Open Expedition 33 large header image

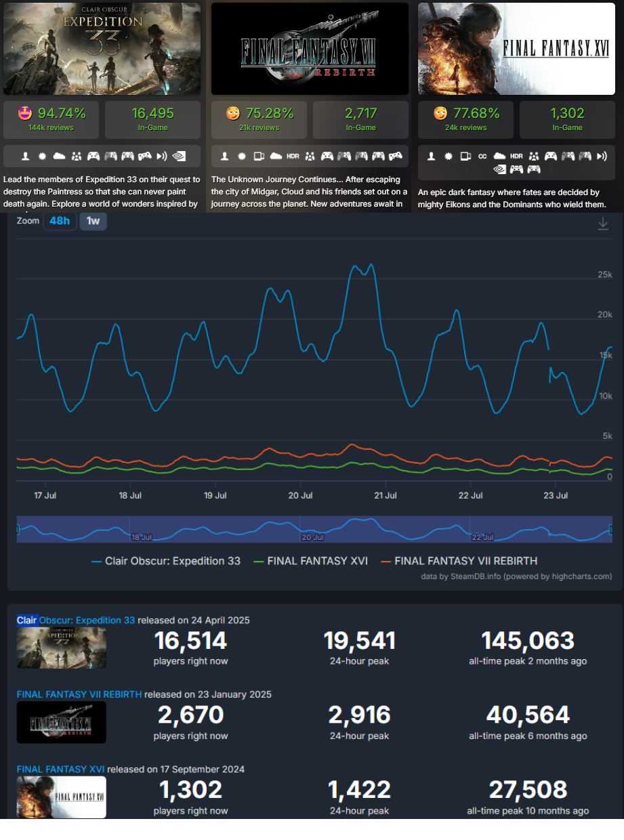102,49
